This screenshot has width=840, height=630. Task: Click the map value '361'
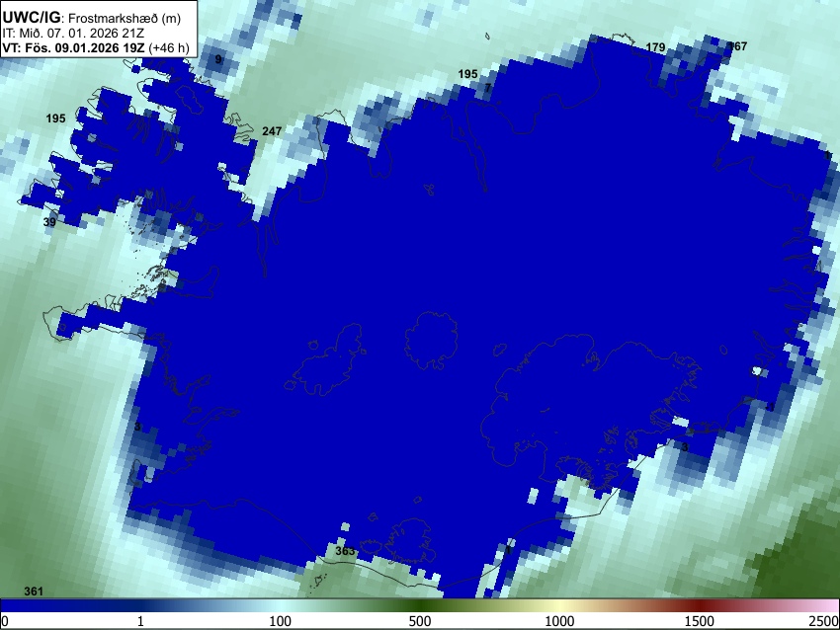(34, 591)
